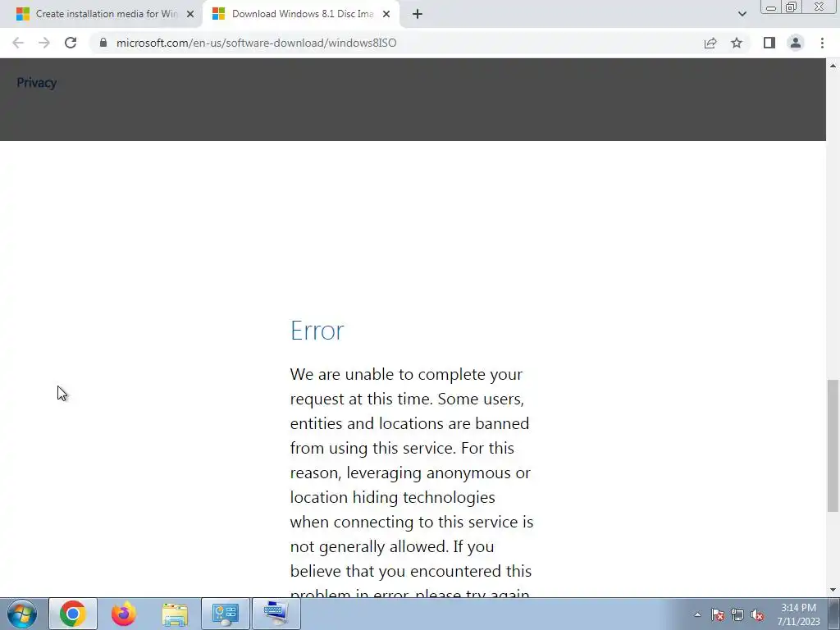Viewport: 840px width, 630px height.
Task: Minimize the Chrome window
Action: tap(771, 7)
